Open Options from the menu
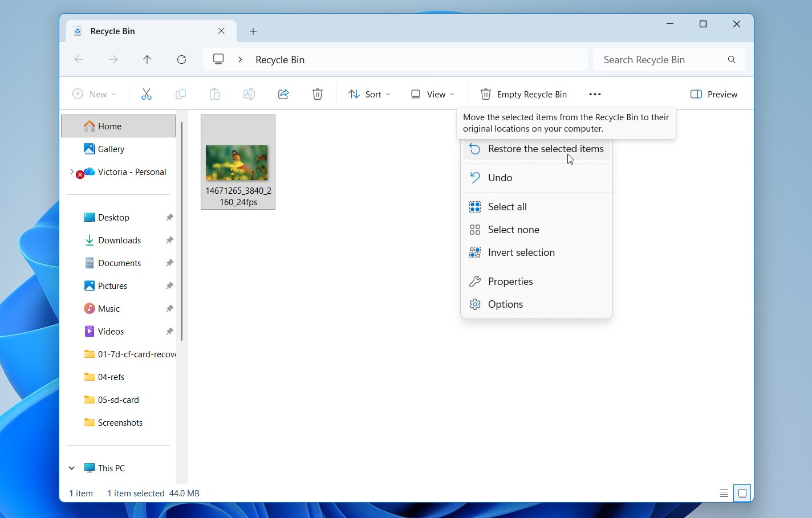 pos(537,304)
